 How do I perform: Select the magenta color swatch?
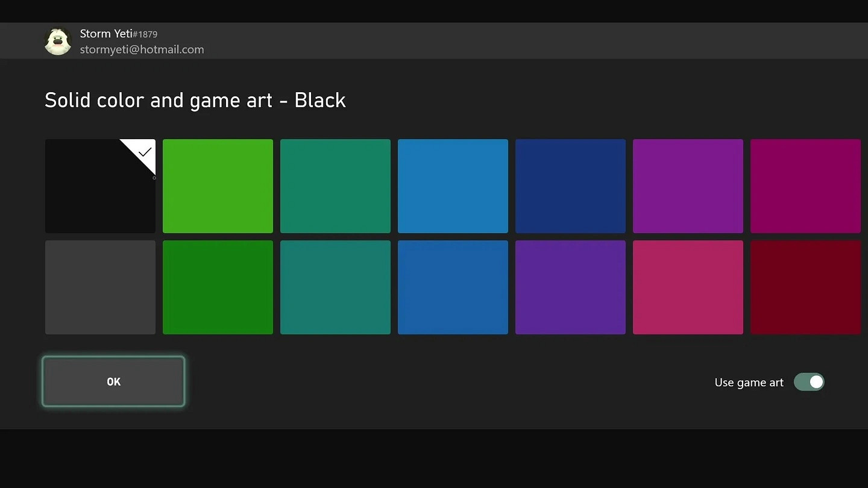[805, 186]
